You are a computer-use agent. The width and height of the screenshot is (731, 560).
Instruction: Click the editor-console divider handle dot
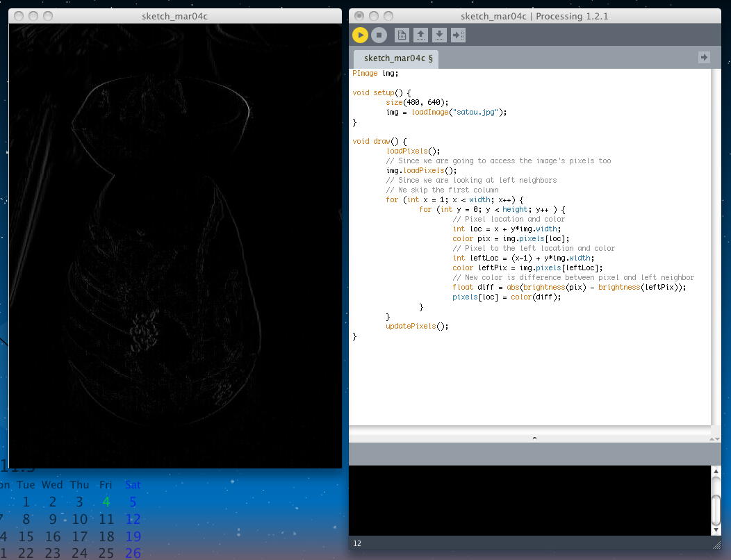(x=534, y=438)
